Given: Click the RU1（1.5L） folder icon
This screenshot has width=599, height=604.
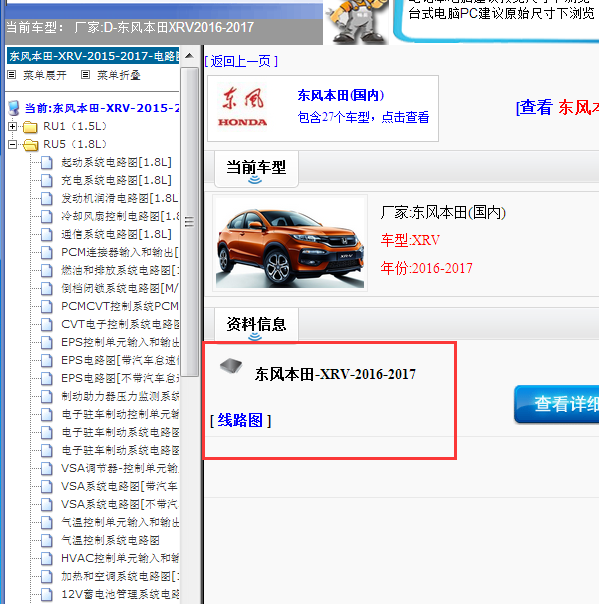Looking at the screenshot, I should 30,127.
